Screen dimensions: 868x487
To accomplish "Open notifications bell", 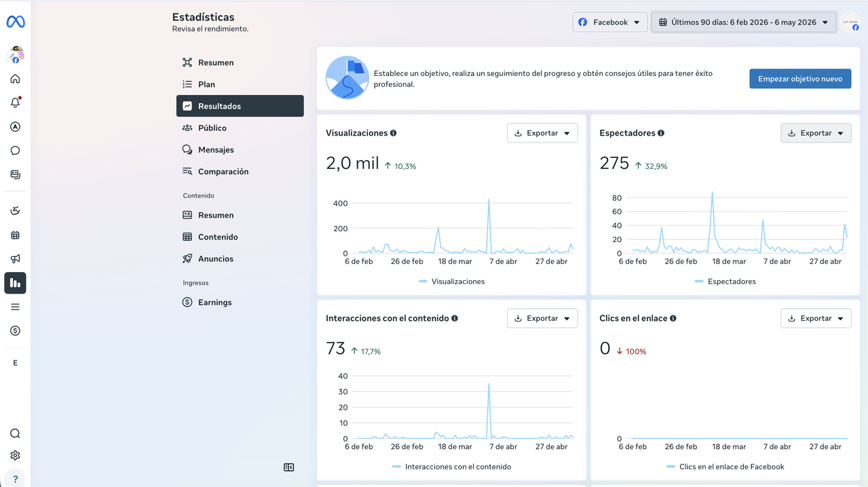I will 15,102.
